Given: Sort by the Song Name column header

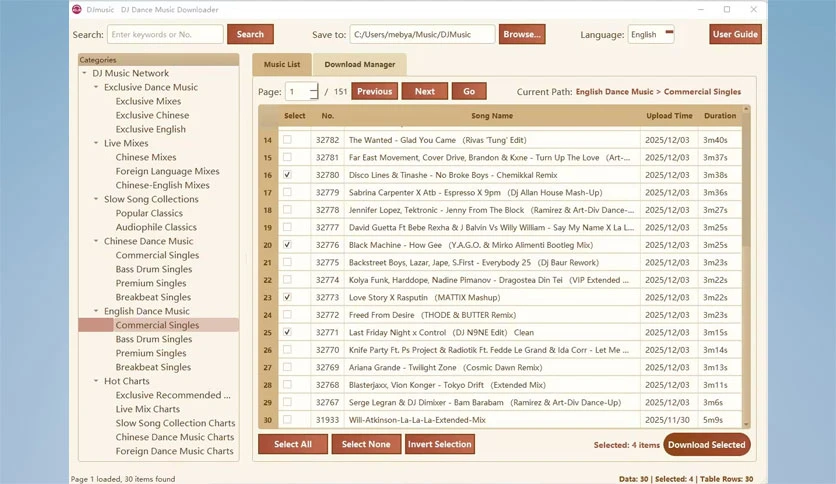Looking at the screenshot, I should tap(492, 116).
